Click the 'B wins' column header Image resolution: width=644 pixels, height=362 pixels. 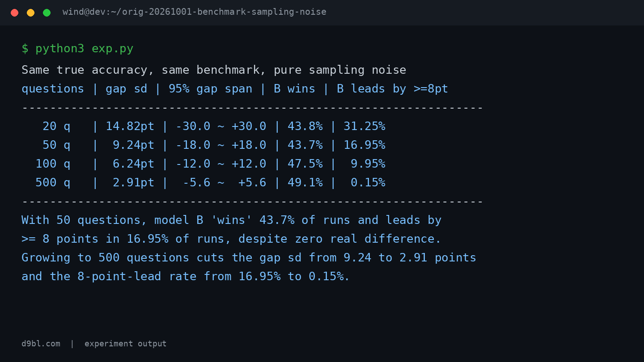(295, 89)
